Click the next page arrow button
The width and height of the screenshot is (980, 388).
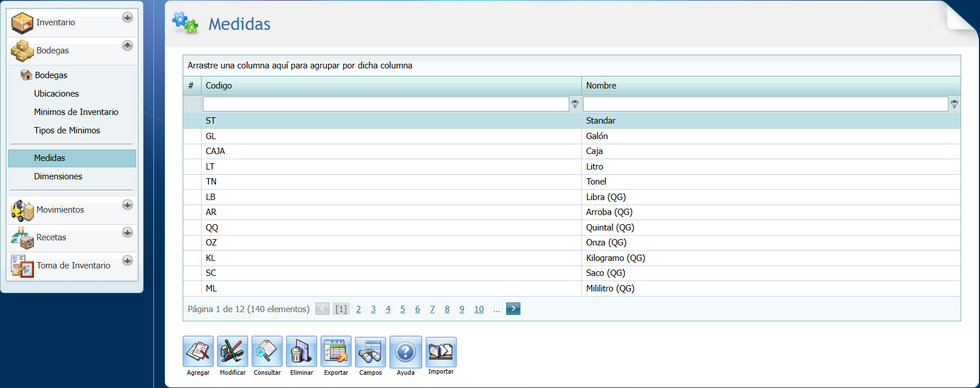(513, 309)
